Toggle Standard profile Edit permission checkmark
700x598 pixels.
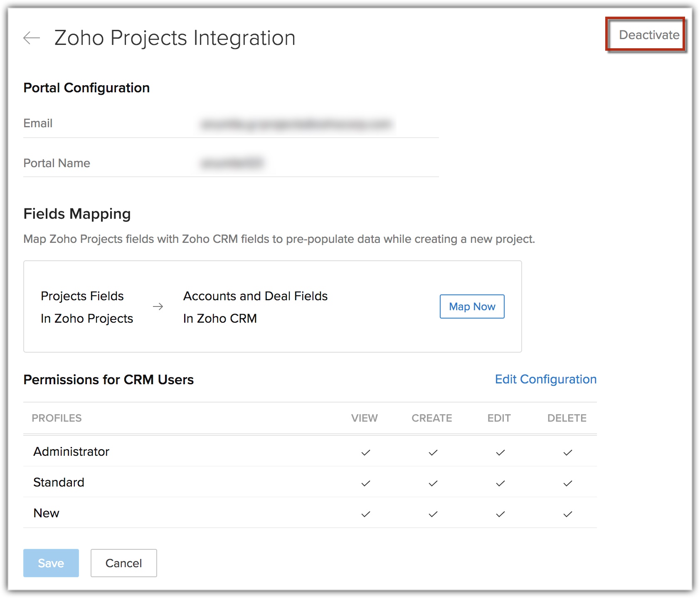pyautogui.click(x=500, y=483)
